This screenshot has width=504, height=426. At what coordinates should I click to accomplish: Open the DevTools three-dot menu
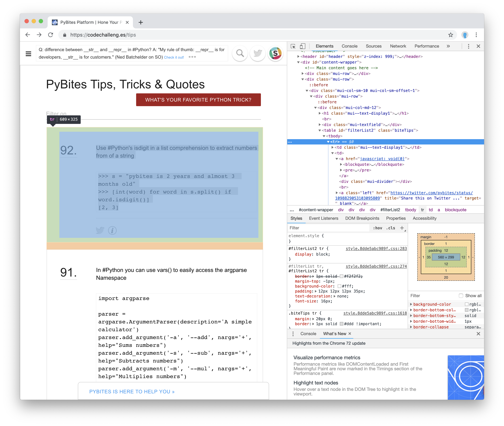[x=468, y=46]
